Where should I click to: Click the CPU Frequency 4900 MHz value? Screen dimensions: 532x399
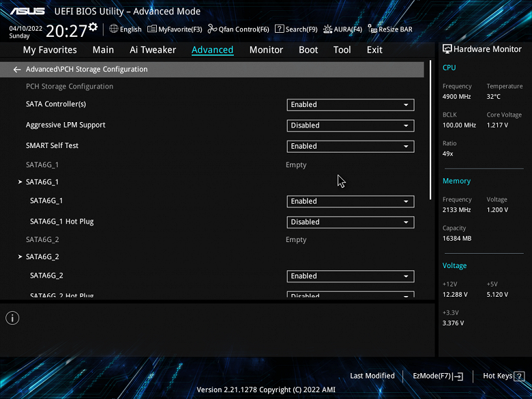pyautogui.click(x=457, y=97)
